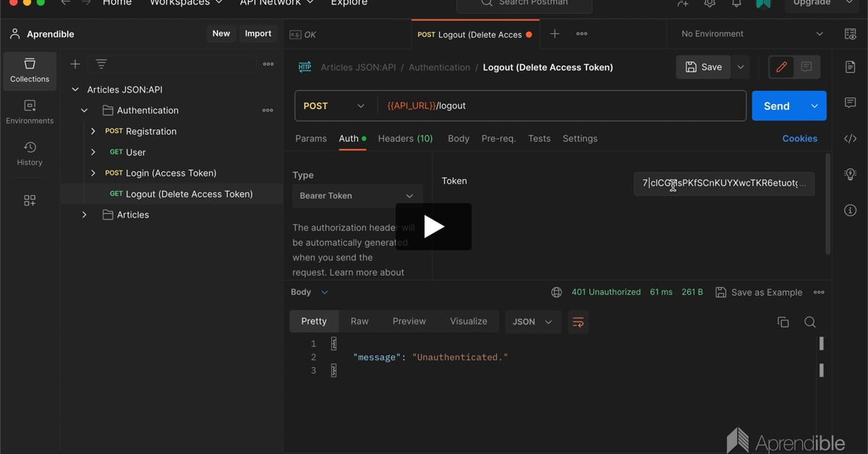Toggle response line wrap icon
The height and width of the screenshot is (454, 868).
(578, 322)
